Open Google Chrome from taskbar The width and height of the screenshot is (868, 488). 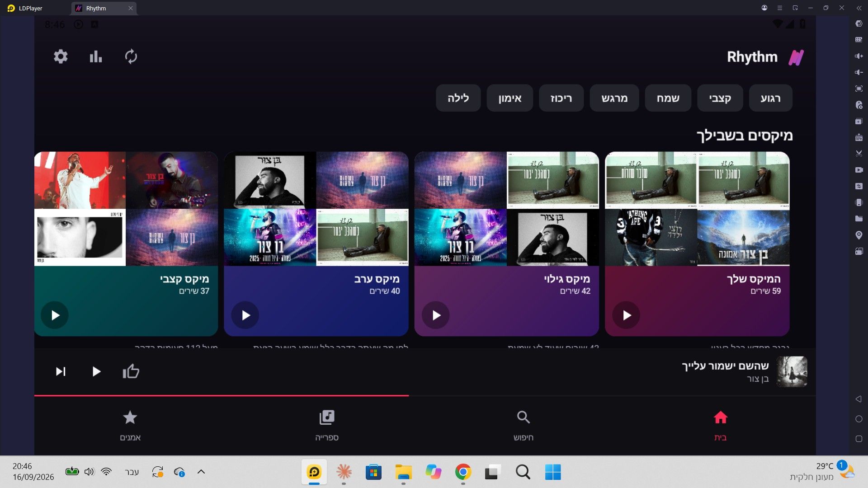pos(463,472)
